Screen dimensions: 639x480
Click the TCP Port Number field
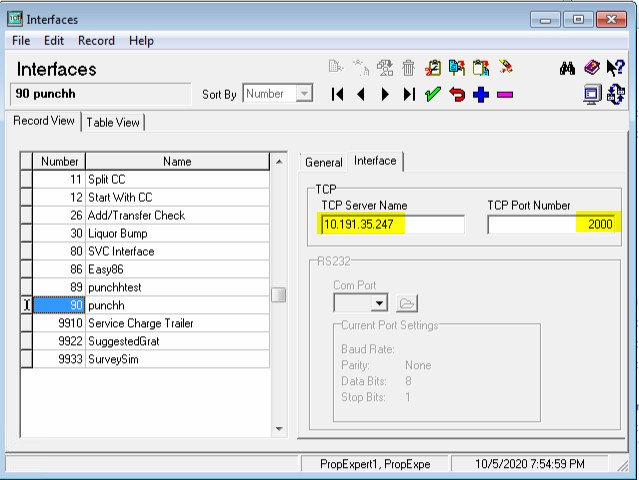551,225
